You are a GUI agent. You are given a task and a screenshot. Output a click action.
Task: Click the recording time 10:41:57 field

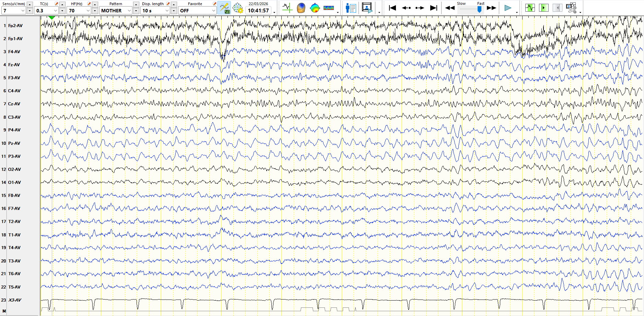click(258, 11)
